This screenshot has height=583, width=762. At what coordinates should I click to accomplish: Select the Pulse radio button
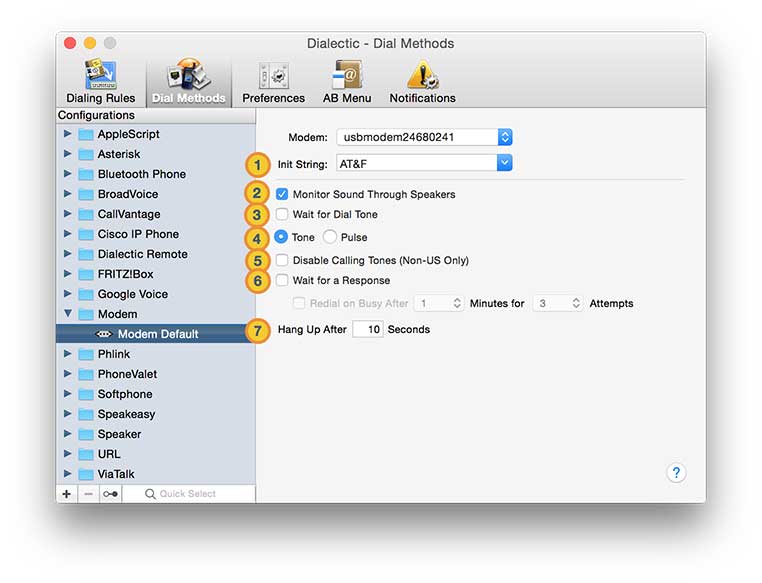[x=329, y=237]
